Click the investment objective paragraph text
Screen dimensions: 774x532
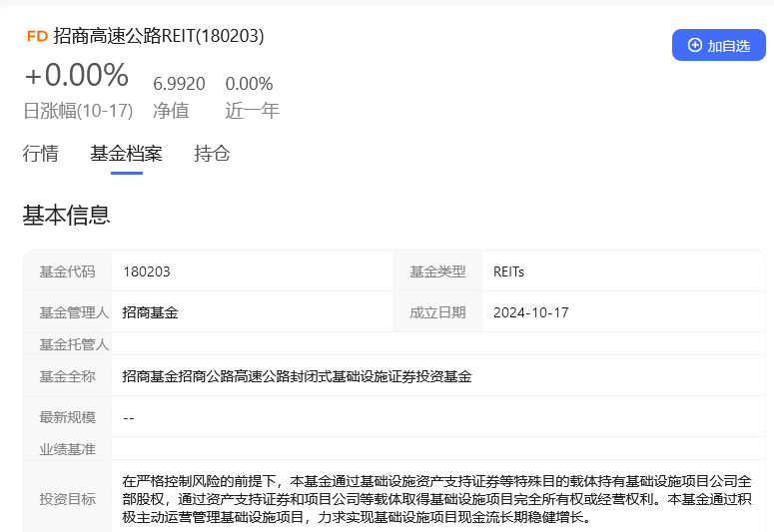click(436, 499)
